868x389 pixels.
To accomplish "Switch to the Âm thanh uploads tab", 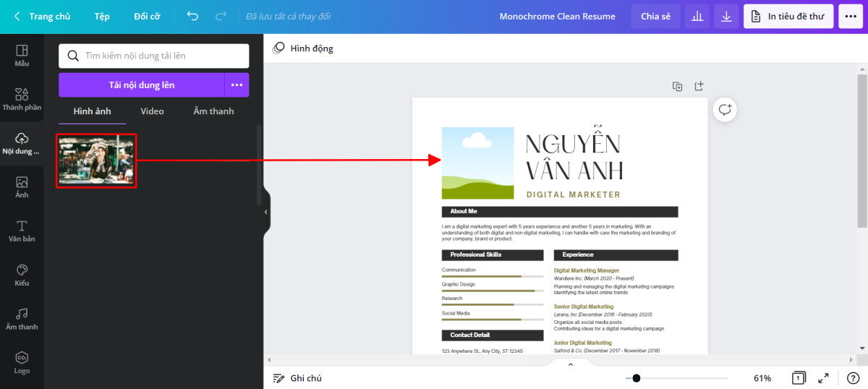I will pos(213,111).
